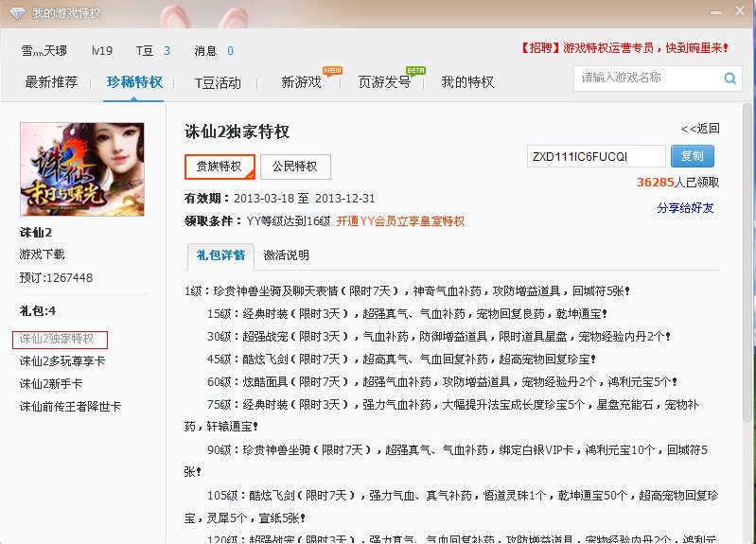Click the 诛仙2 game cover thumbnail
The height and width of the screenshot is (544, 756).
82,169
